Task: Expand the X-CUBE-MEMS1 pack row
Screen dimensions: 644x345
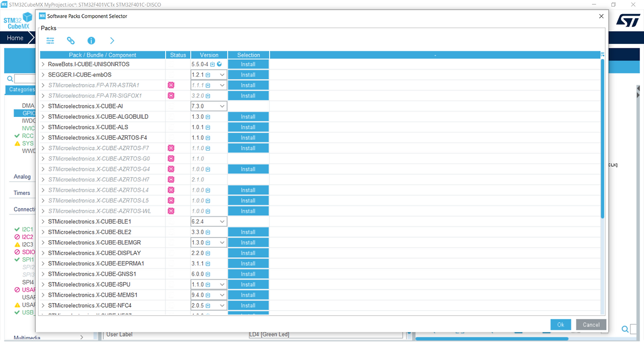Action: click(x=43, y=295)
